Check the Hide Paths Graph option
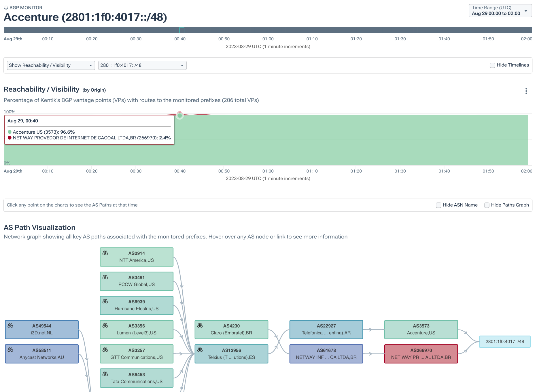Image resolution: width=537 pixels, height=392 pixels. (487, 205)
